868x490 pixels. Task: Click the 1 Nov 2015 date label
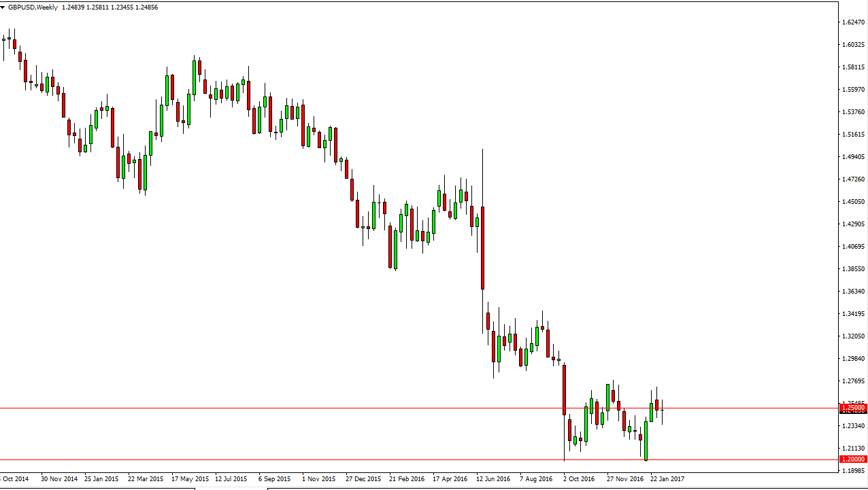pos(318,479)
